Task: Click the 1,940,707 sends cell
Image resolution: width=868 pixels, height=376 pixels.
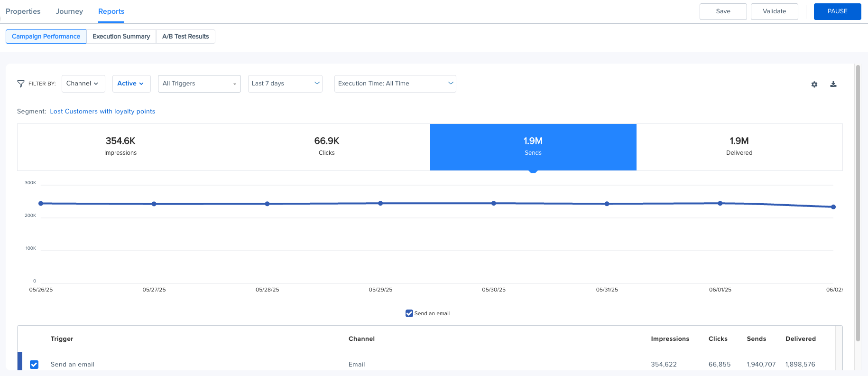Action: [x=761, y=365]
